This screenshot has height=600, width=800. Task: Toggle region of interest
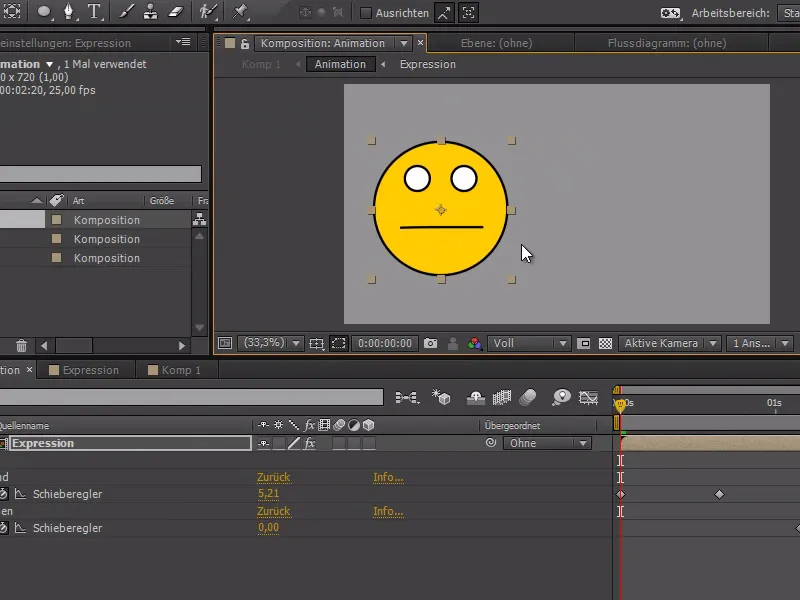pos(584,343)
